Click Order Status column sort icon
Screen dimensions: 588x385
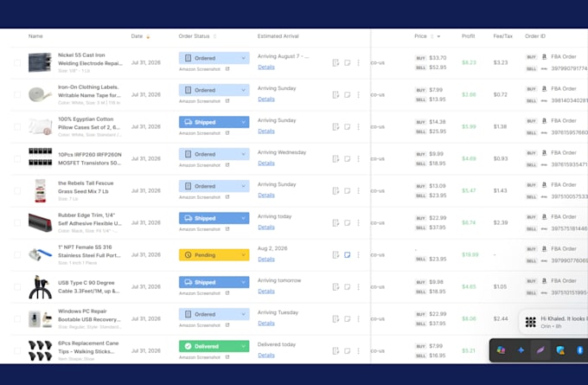point(214,36)
